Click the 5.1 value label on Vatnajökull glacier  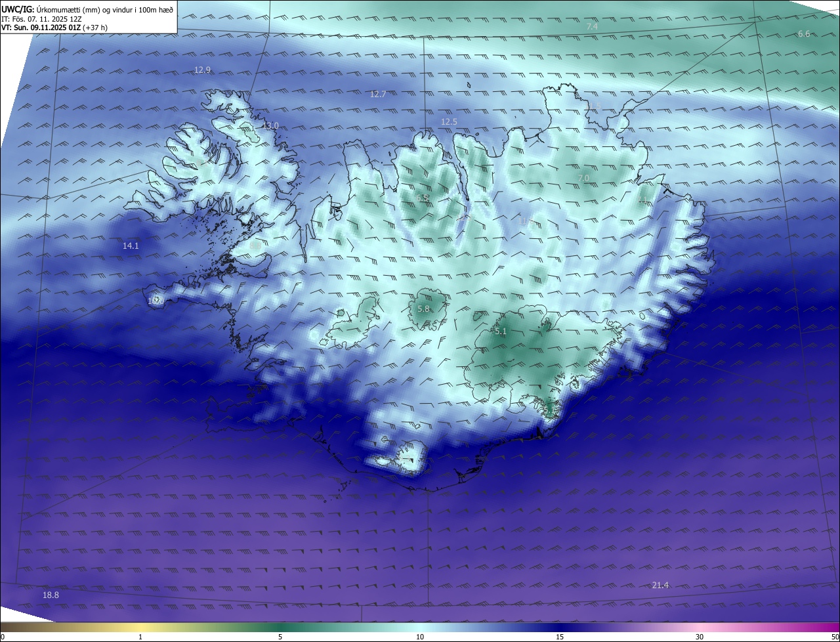pos(501,332)
